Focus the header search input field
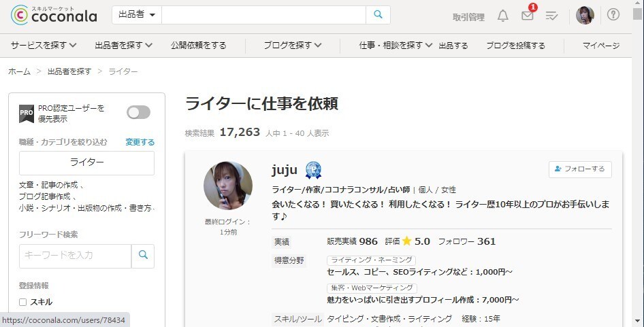Screen dimensions: 644x327 coord(263,15)
